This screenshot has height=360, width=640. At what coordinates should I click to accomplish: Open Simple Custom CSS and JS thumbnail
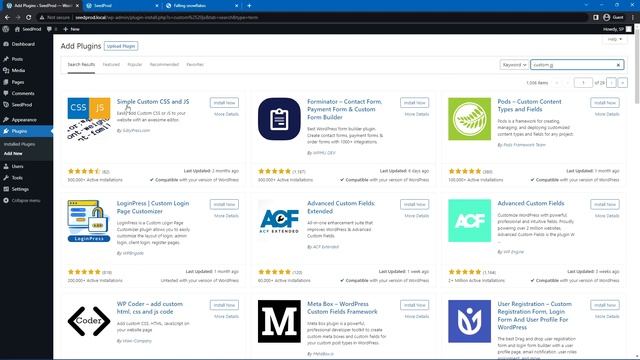(x=89, y=119)
